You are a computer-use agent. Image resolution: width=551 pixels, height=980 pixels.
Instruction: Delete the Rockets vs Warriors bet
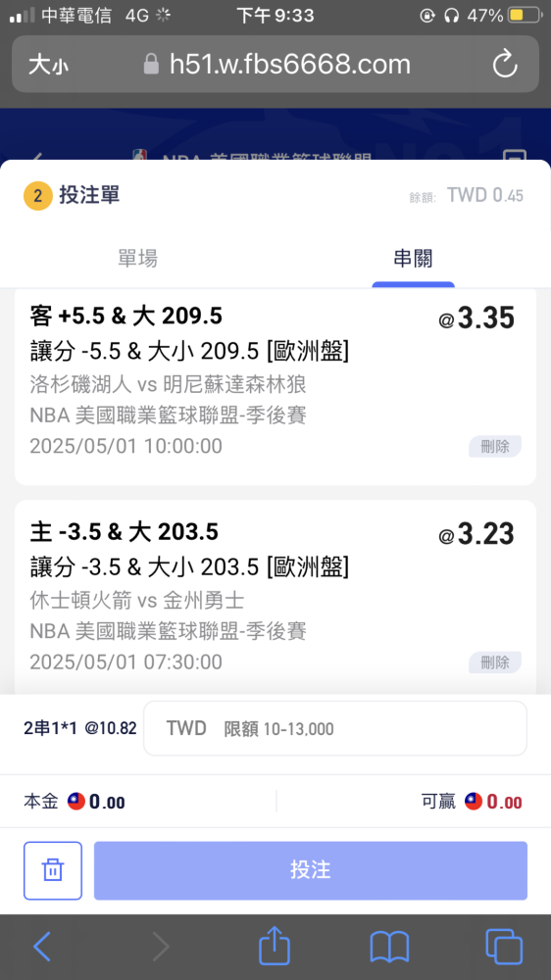click(x=495, y=662)
